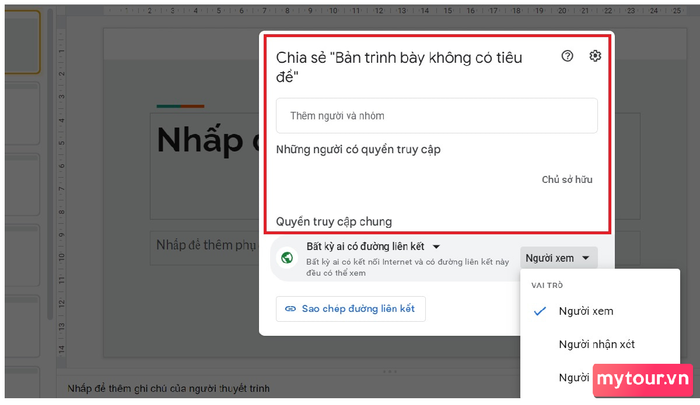The image size is (700, 405).
Task: Select the first slide thumbnail in the filmstrip
Action: (x=22, y=42)
